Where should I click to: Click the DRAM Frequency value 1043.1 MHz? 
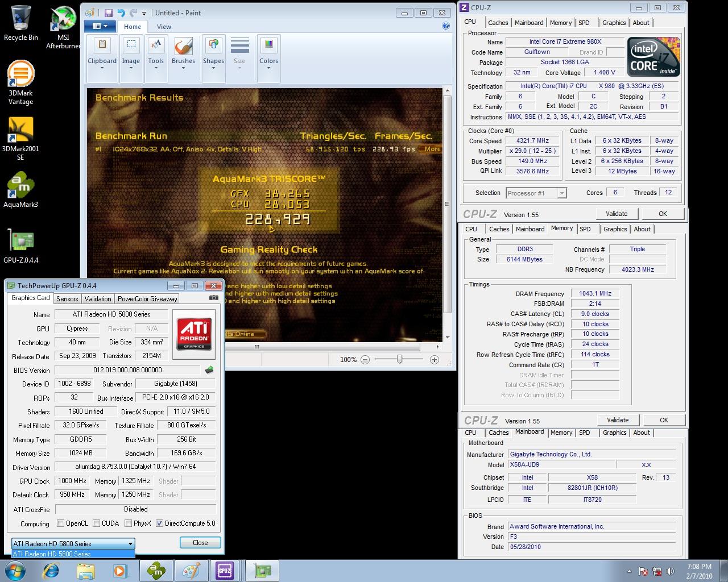coord(595,294)
